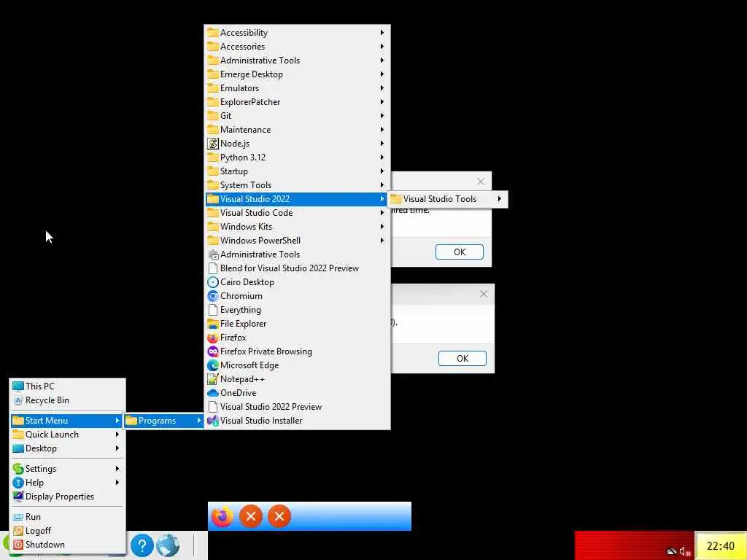
Task: Expand the ExplorerPatcher submenu arrow
Action: pyautogui.click(x=382, y=102)
